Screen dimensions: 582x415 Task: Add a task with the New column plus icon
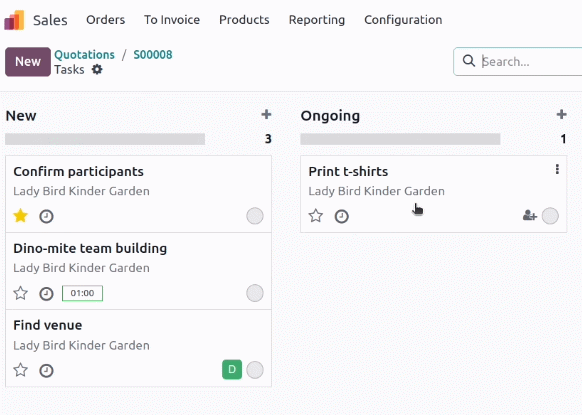click(x=266, y=114)
